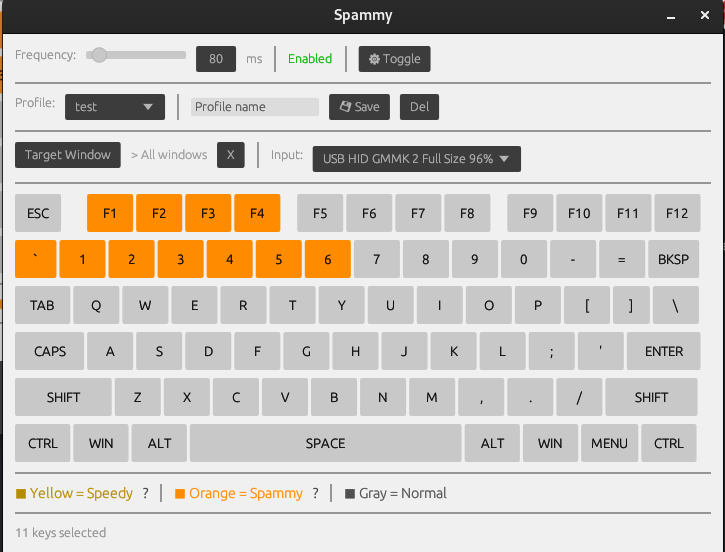This screenshot has height=552, width=725.
Task: Toggle the orange F1 key off
Action: [110, 213]
